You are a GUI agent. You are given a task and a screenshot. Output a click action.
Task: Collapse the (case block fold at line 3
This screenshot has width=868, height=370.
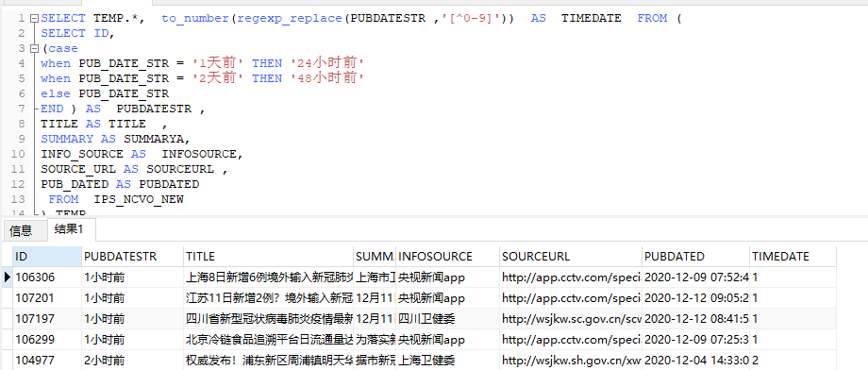(34, 49)
